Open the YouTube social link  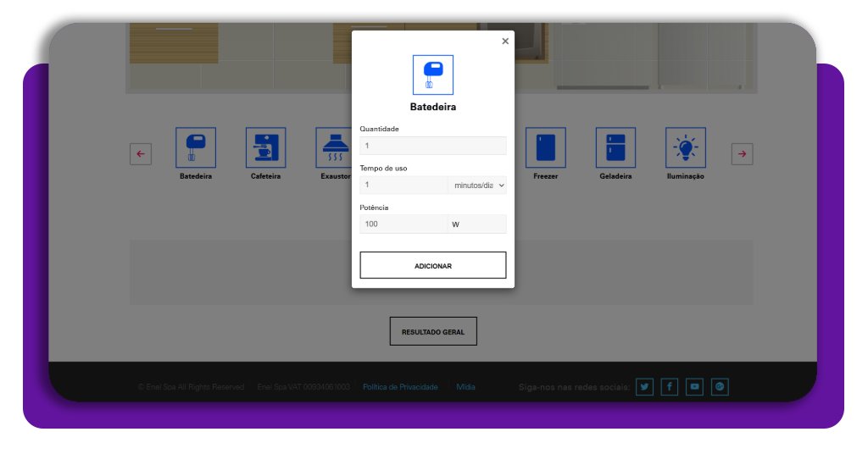point(695,387)
